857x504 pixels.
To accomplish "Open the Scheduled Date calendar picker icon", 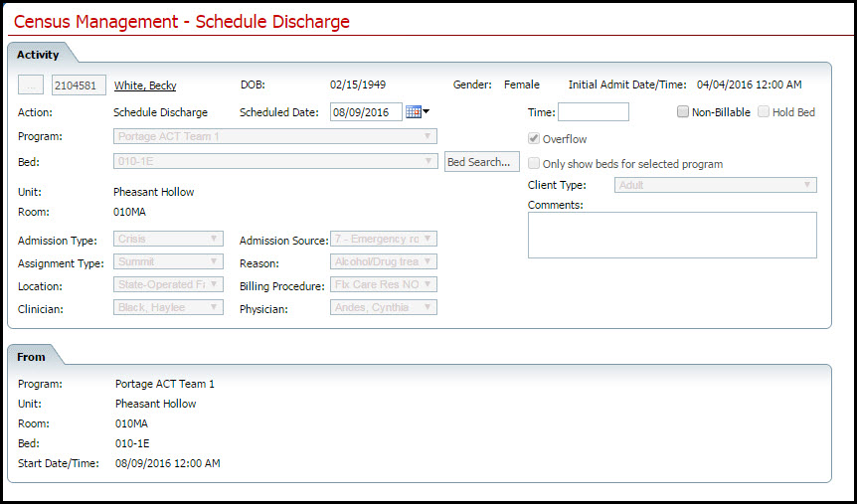I will (x=416, y=112).
